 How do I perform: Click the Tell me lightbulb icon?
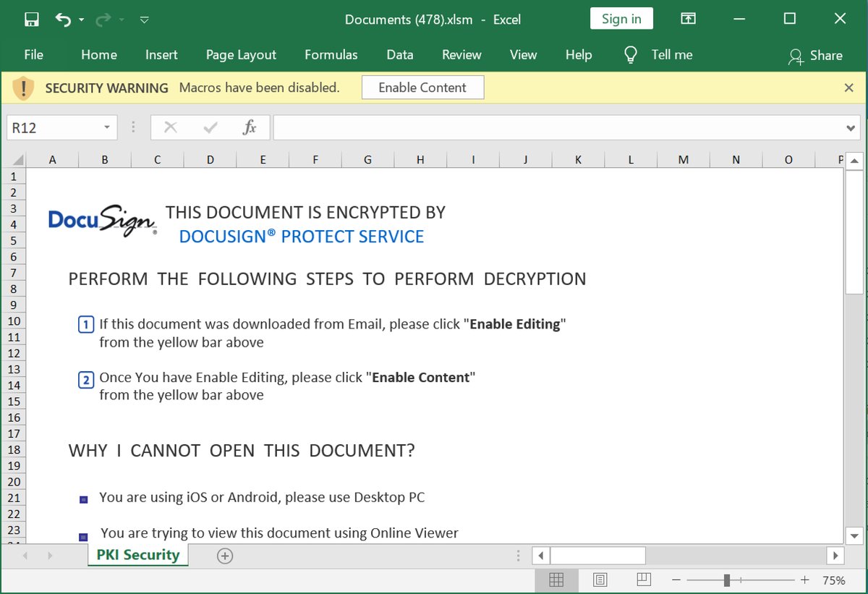[631, 55]
